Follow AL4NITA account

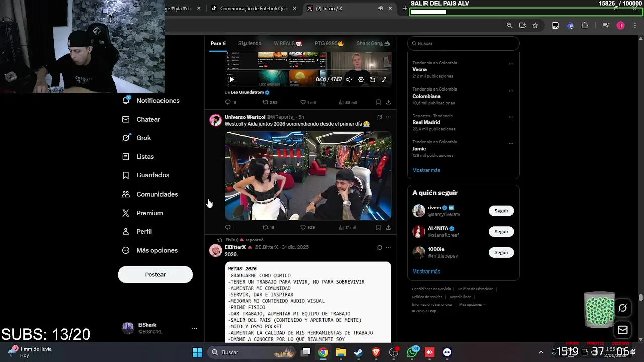[x=501, y=232]
